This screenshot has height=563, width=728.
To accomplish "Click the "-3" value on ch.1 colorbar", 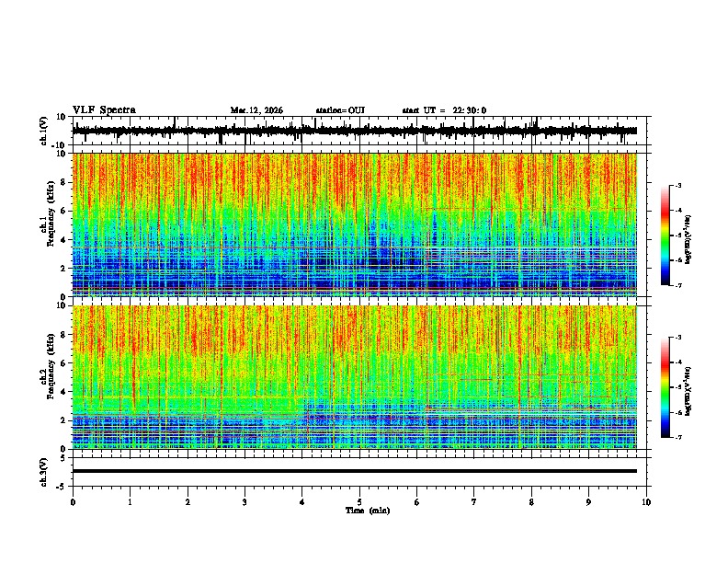I will [677, 185].
